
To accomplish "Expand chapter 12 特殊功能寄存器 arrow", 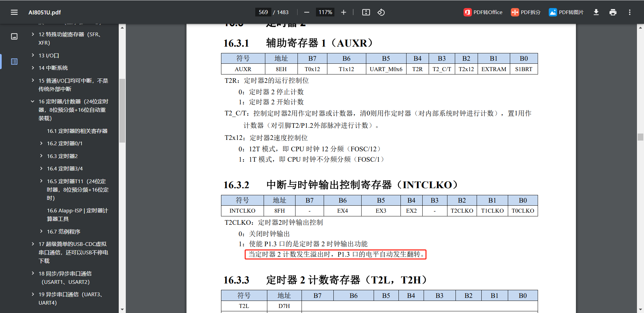I will click(x=33, y=34).
